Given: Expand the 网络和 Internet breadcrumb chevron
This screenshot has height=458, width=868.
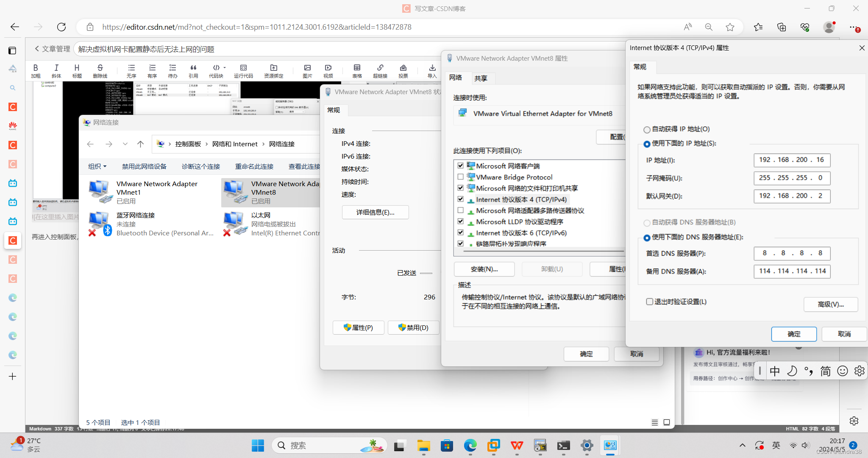Looking at the screenshot, I should pyautogui.click(x=263, y=144).
